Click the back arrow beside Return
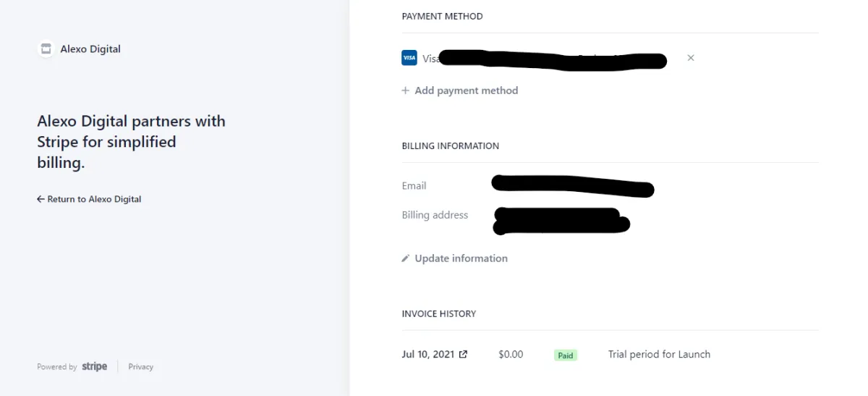 (41, 199)
